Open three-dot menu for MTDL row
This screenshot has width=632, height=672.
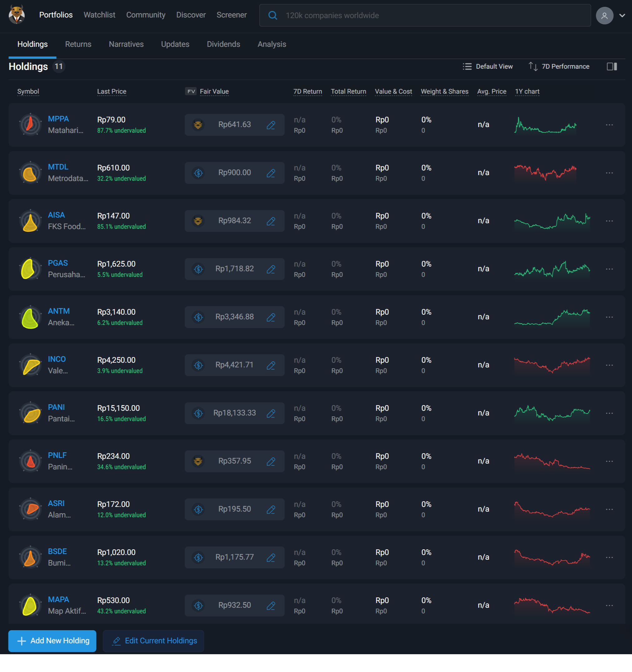tap(609, 173)
